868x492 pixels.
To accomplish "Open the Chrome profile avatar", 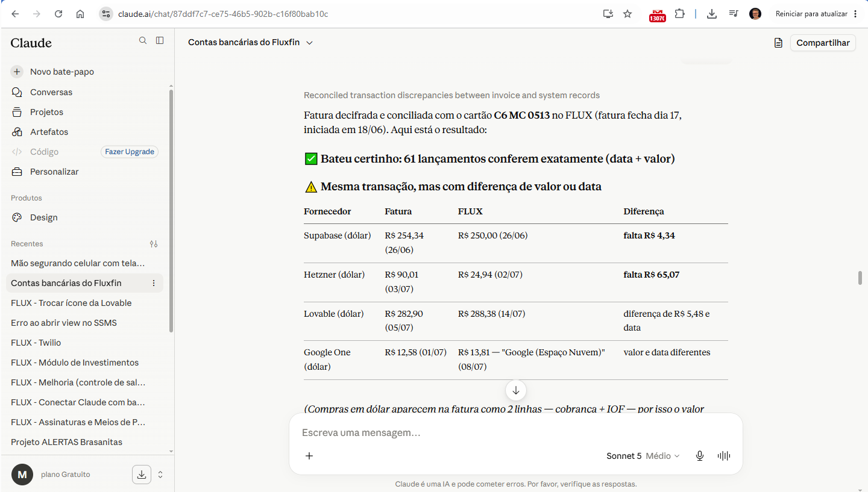I will (x=755, y=14).
